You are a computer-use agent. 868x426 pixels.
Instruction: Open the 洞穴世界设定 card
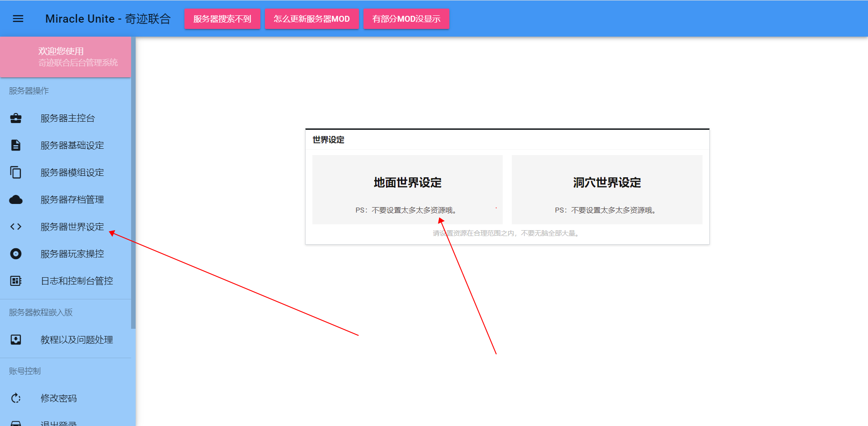click(607, 189)
